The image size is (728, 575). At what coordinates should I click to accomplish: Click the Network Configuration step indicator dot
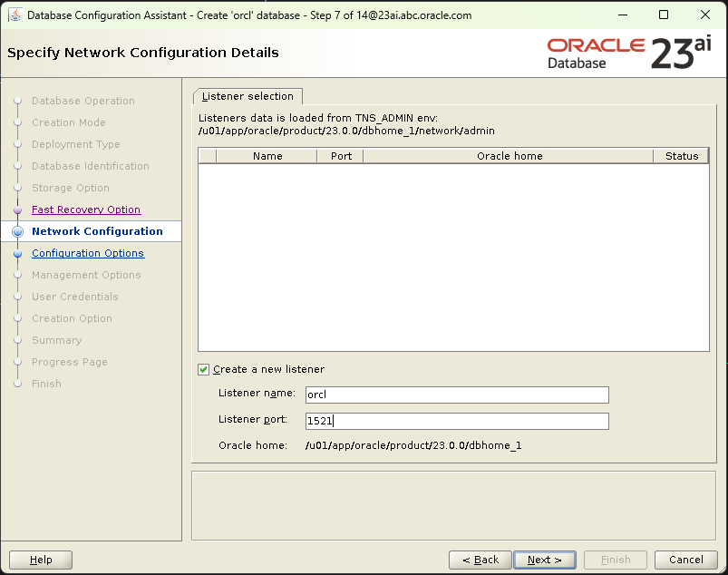click(x=18, y=231)
